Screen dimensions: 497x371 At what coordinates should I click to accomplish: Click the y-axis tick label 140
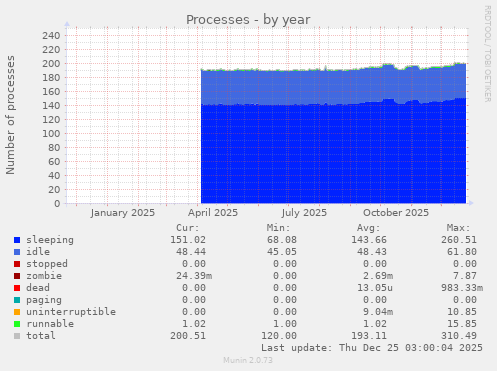click(51, 106)
